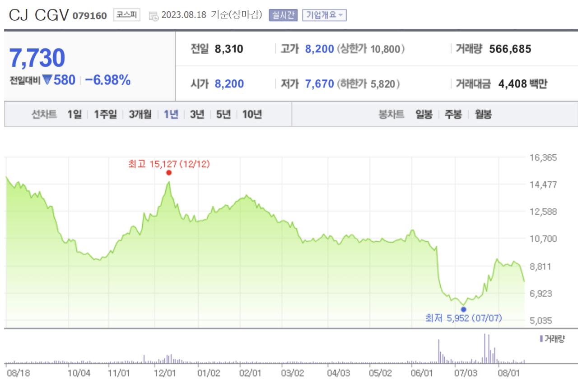Click the 2023.08.18 기준(장마감) date text
Image resolution: width=578 pixels, height=392 pixels.
click(211, 15)
